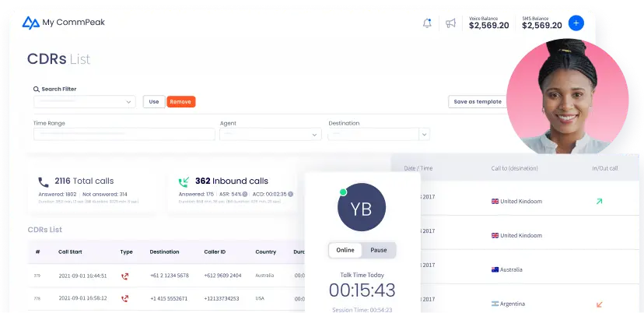Click the 2116 Total calls heading
The height and width of the screenshot is (313, 644).
pyautogui.click(x=84, y=181)
